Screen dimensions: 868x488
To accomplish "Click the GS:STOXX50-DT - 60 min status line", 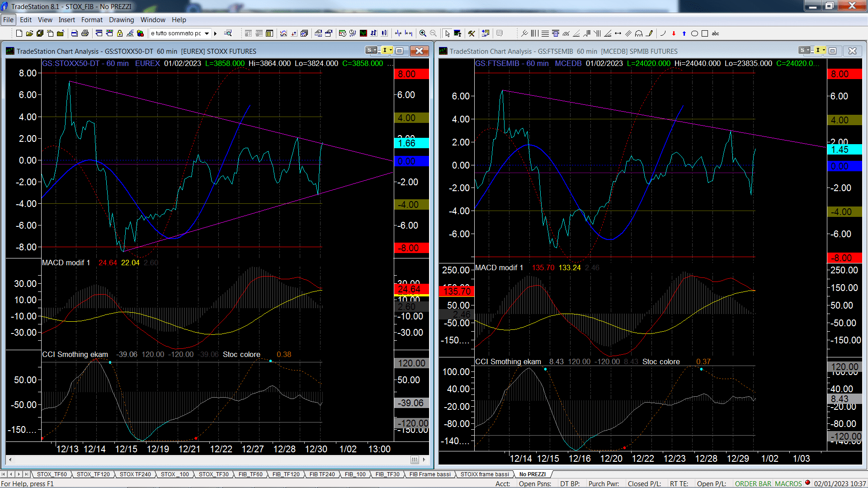I will click(85, 63).
